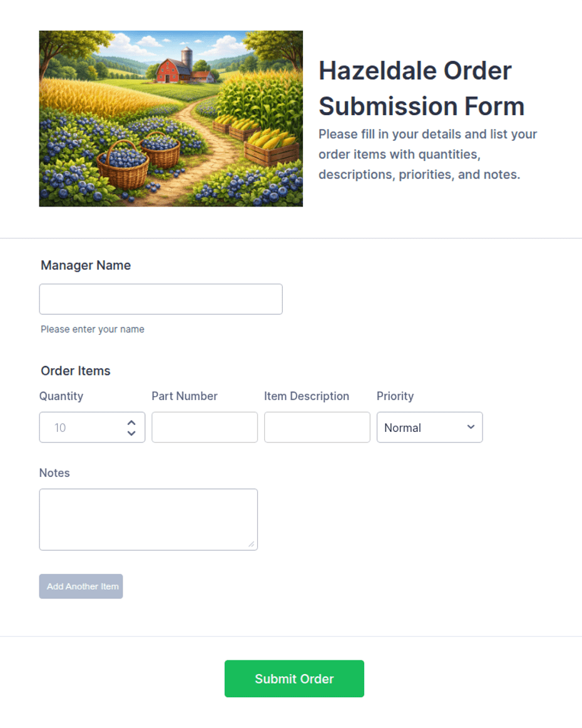Open the Priority dropdown
The height and width of the screenshot is (728, 582).
pyautogui.click(x=429, y=428)
